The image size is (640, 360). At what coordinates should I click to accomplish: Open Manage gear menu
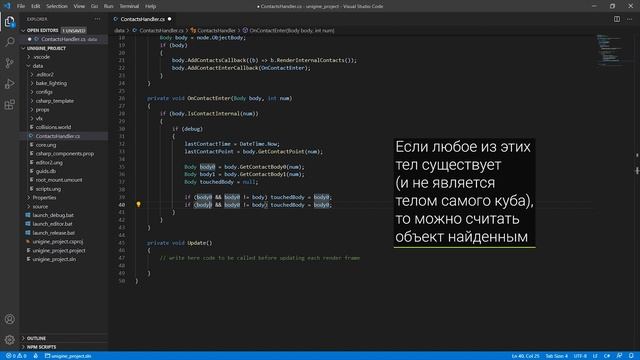pos(9,340)
